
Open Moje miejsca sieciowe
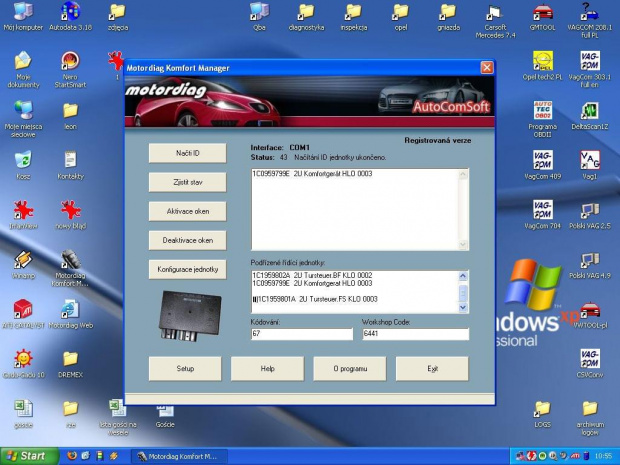pyautogui.click(x=23, y=120)
